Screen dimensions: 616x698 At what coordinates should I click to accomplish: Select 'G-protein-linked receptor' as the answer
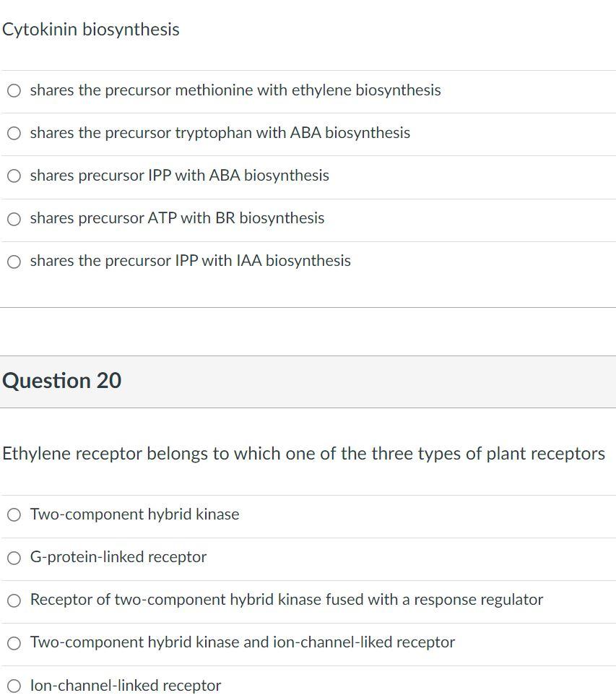click(13, 557)
